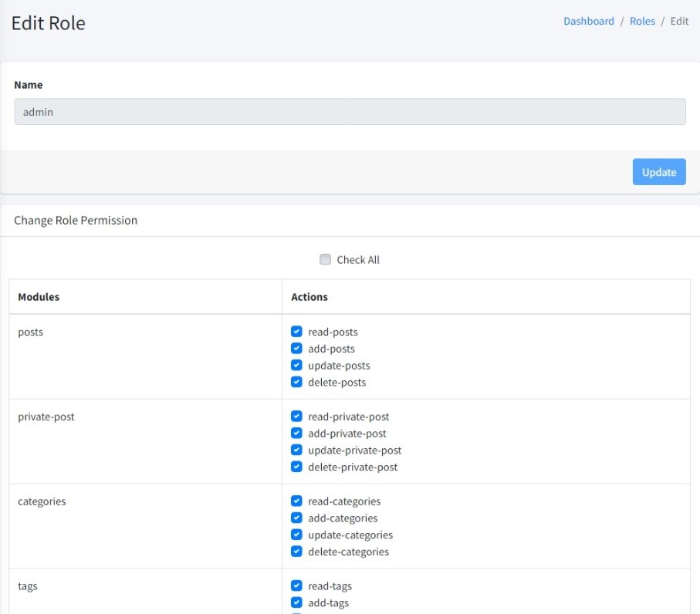Open the Dashboard breadcrumb link
The width and height of the screenshot is (700, 614).
coord(588,22)
